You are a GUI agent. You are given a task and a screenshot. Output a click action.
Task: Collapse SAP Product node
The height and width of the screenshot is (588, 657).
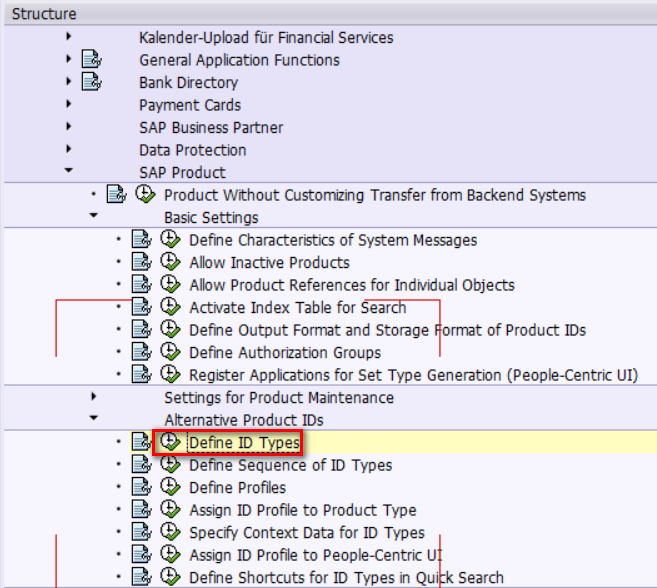[x=69, y=171]
